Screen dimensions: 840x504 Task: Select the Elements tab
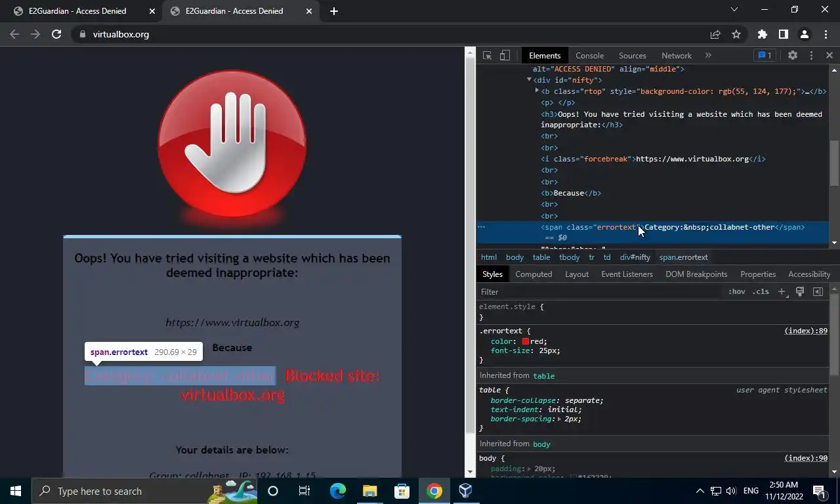point(545,56)
